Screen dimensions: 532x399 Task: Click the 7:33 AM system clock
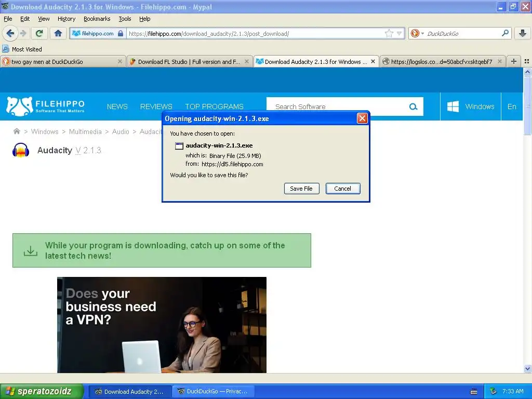click(x=513, y=391)
